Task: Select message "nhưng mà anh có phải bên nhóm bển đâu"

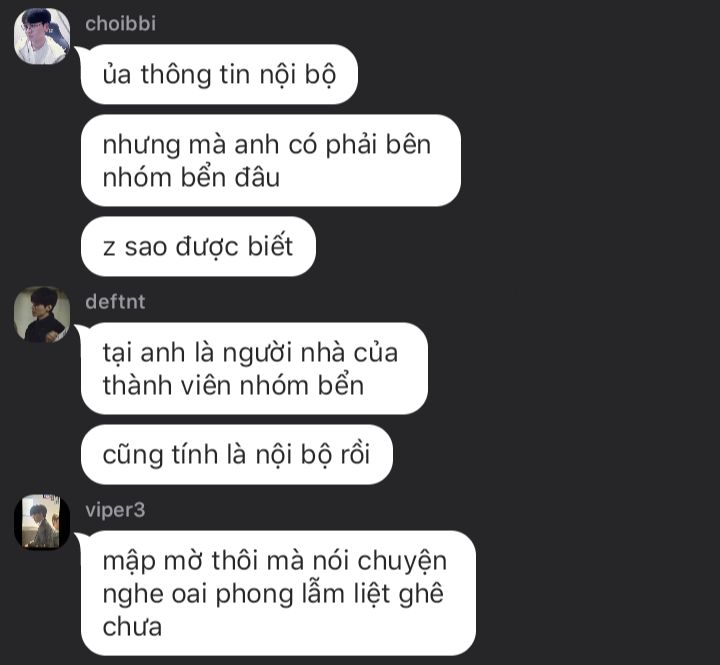Action: pyautogui.click(x=271, y=160)
